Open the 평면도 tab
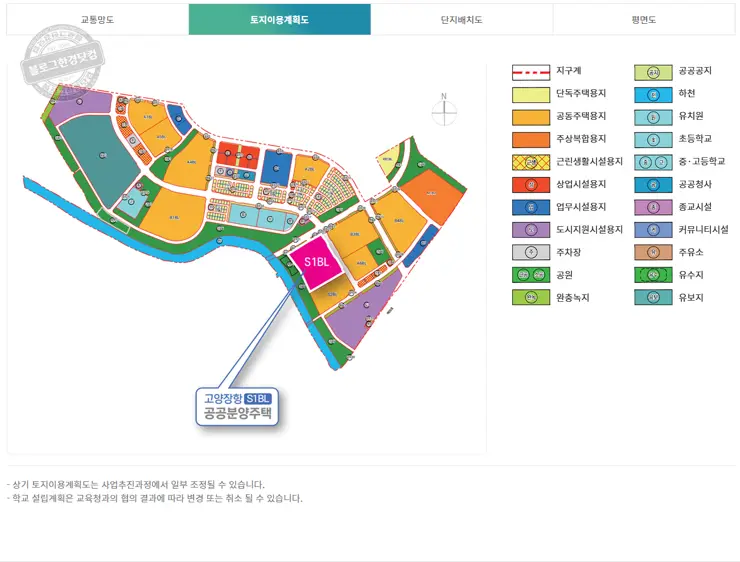 pyautogui.click(x=644, y=19)
